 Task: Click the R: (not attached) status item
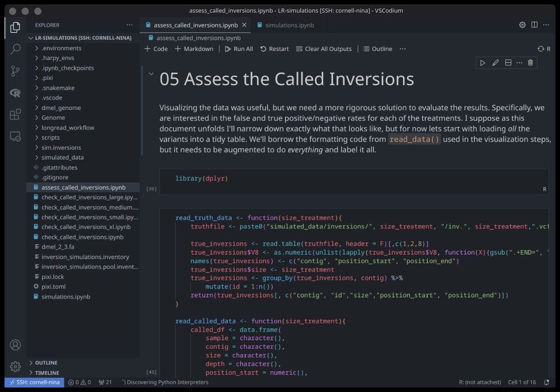click(x=480, y=382)
